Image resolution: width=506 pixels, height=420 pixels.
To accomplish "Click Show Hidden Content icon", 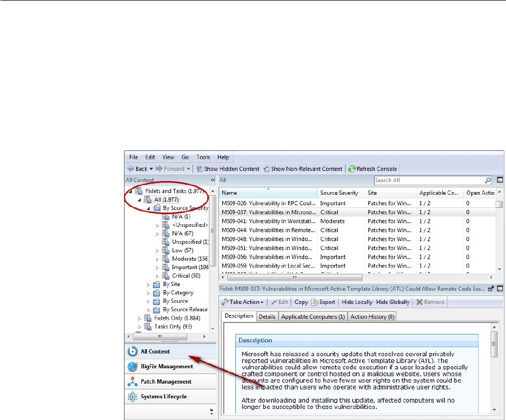I will click(200, 168).
